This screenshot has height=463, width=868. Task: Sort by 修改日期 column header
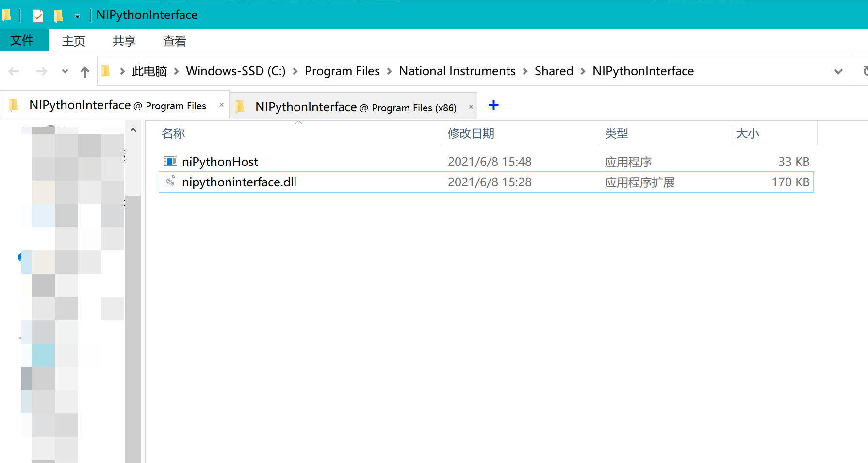[x=471, y=133]
